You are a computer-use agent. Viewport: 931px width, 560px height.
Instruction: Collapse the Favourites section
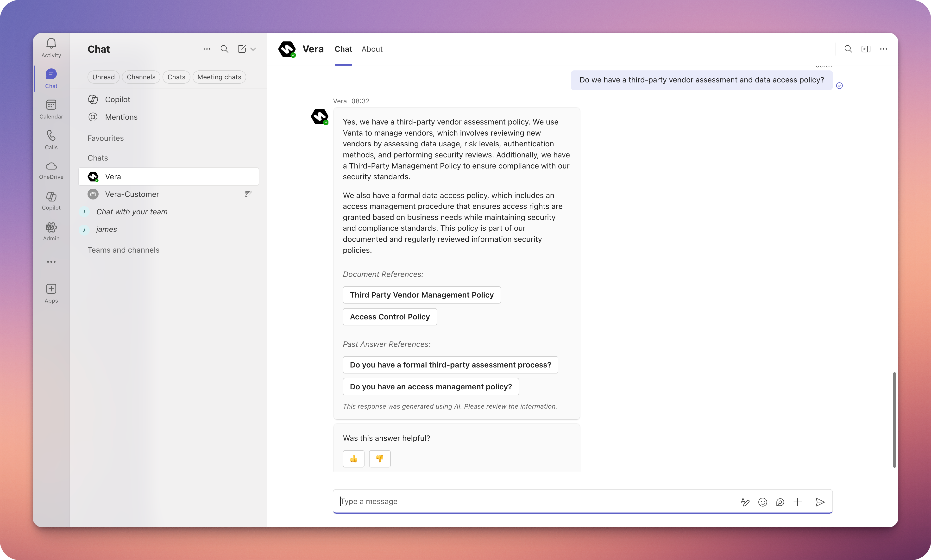click(106, 138)
